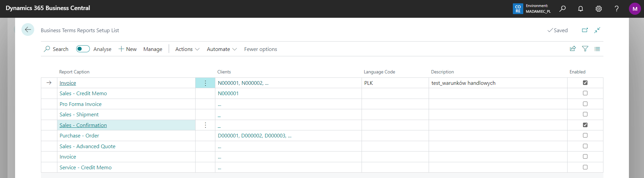Open the filter pane funnel icon

click(x=585, y=49)
